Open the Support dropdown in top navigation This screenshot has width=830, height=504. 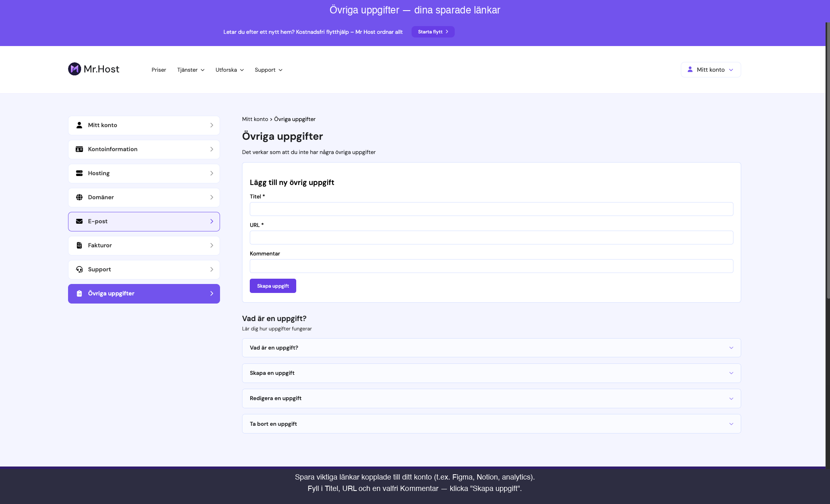pos(269,70)
